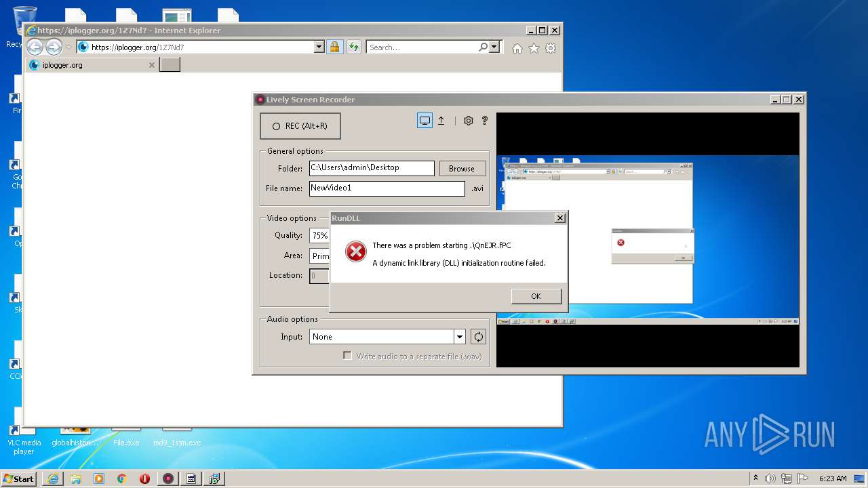Click the .avi extension label
868x488 pixels.
477,188
